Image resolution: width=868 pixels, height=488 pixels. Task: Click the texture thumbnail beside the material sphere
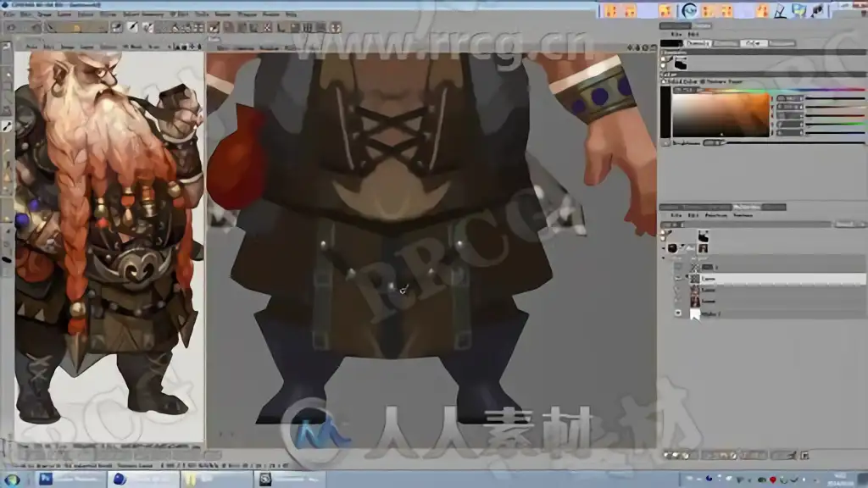703,248
